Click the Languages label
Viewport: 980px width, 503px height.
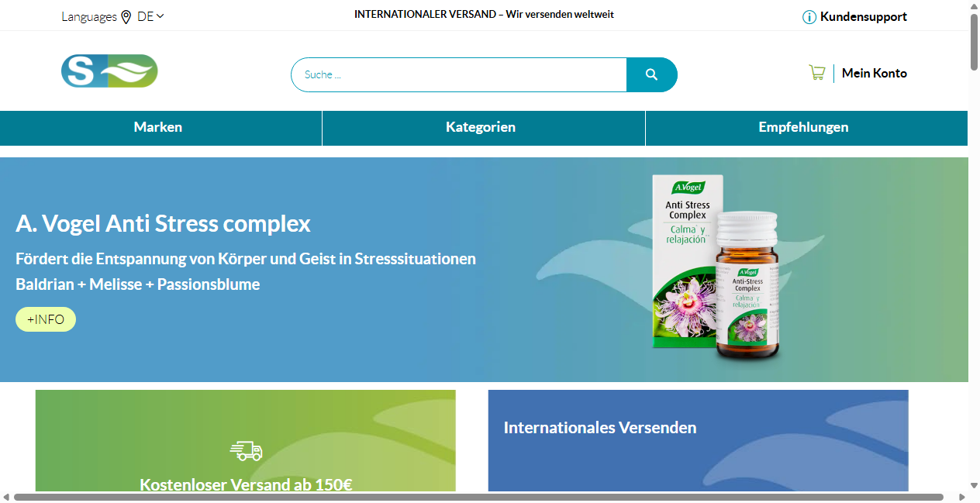pos(89,16)
